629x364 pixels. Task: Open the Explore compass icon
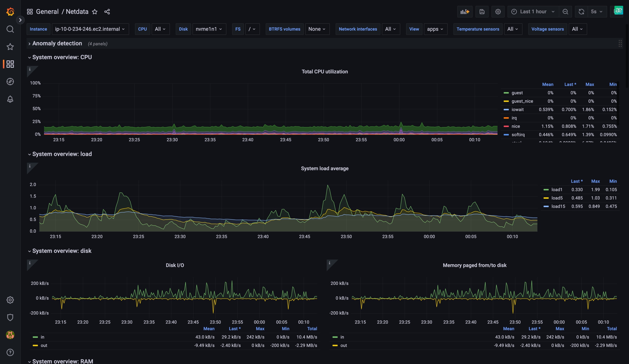click(x=10, y=82)
